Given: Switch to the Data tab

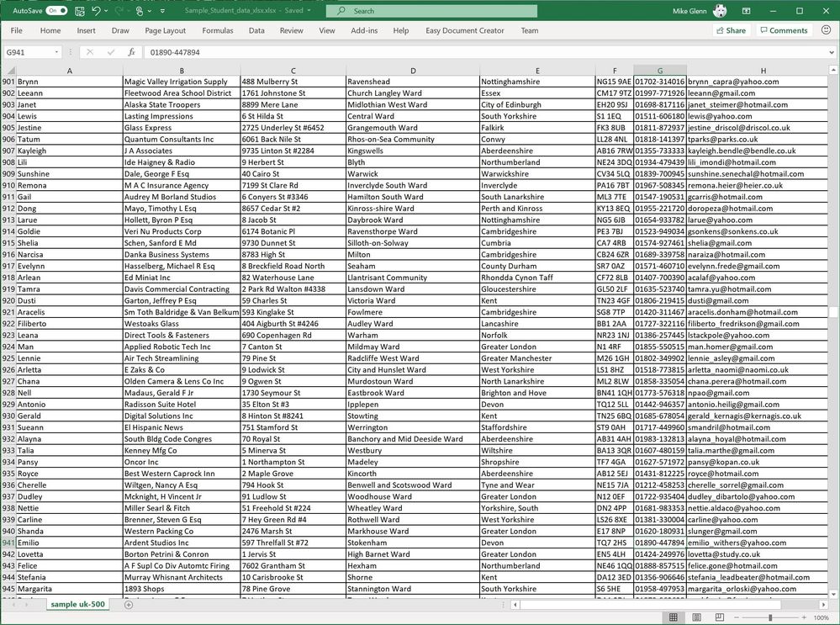Looking at the screenshot, I should point(256,30).
